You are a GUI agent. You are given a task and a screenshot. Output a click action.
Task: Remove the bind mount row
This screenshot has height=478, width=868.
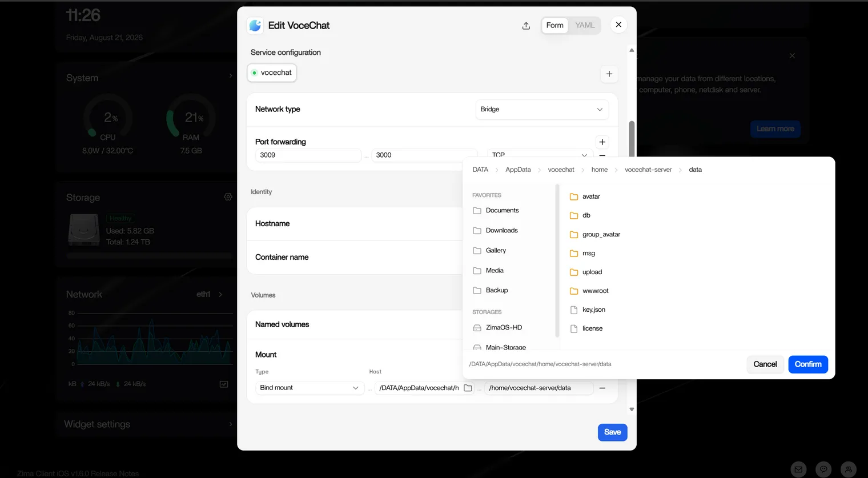pos(602,388)
